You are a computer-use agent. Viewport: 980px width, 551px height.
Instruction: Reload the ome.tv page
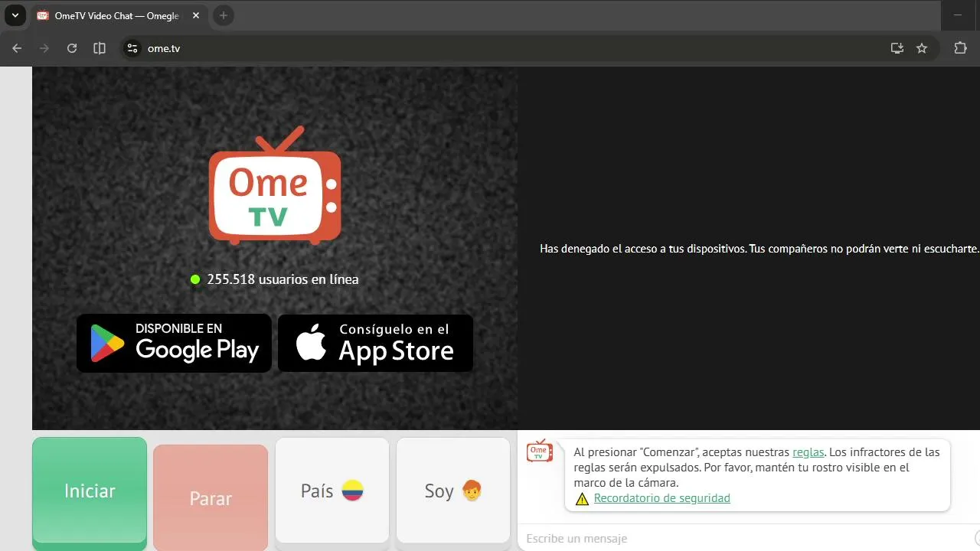click(72, 48)
